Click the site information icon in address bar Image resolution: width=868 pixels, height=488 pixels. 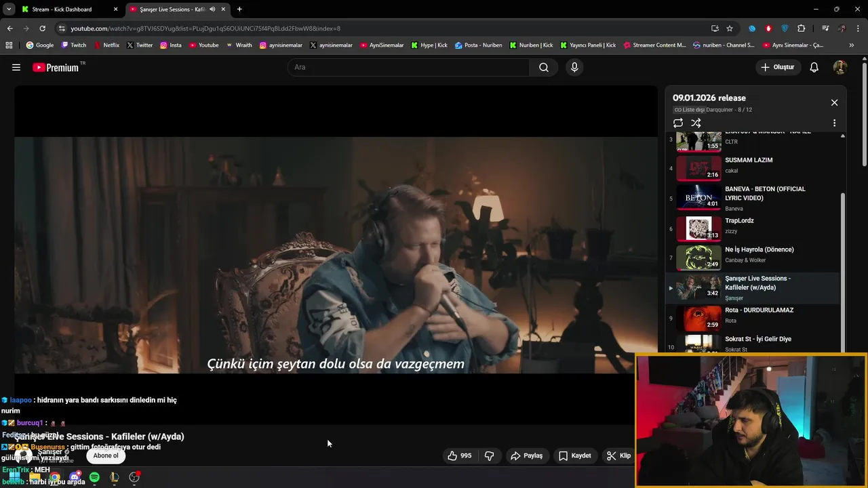62,28
